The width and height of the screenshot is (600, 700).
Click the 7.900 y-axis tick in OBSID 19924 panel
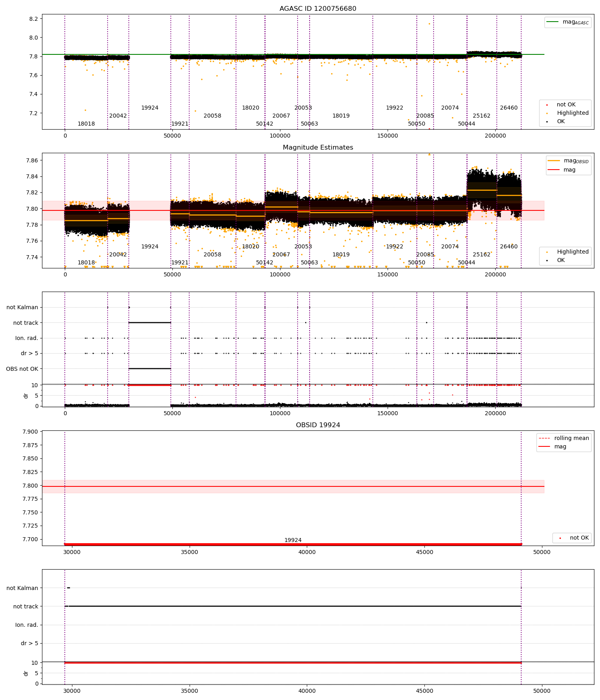[x=30, y=432]
